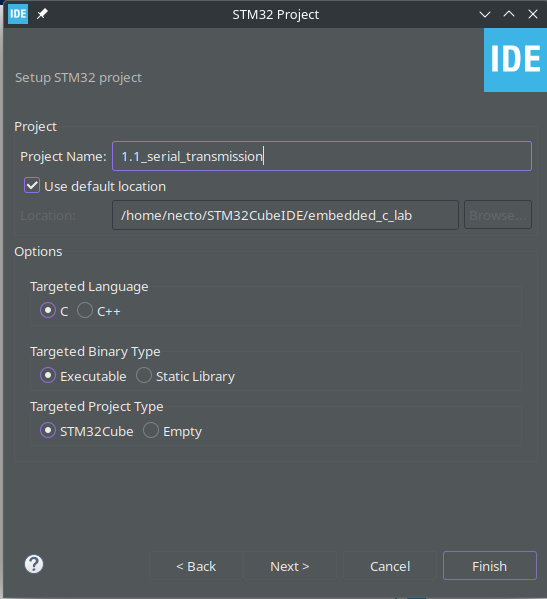Click the Location path field
This screenshot has height=599, width=547.
coord(285,215)
